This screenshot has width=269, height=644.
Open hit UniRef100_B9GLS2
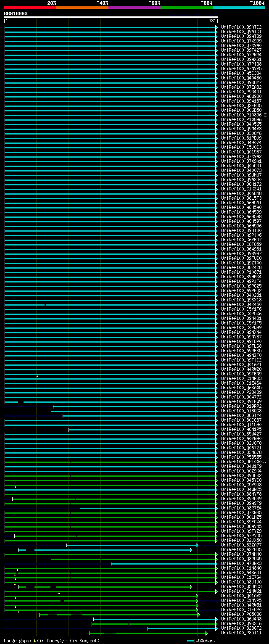click(x=241, y=476)
